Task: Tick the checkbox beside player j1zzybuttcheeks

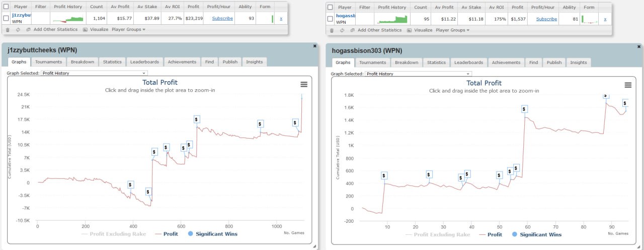Action: pyautogui.click(x=6, y=18)
